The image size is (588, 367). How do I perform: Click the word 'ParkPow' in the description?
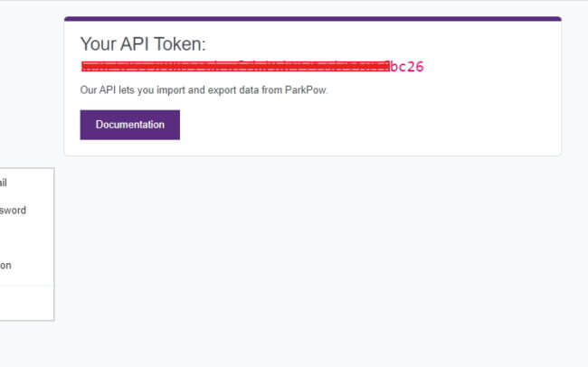click(x=306, y=90)
